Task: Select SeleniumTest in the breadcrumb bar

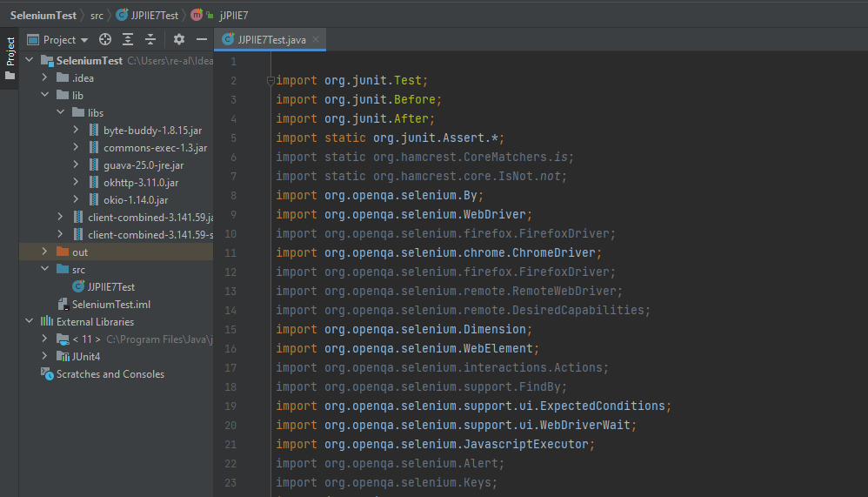Action: 43,16
